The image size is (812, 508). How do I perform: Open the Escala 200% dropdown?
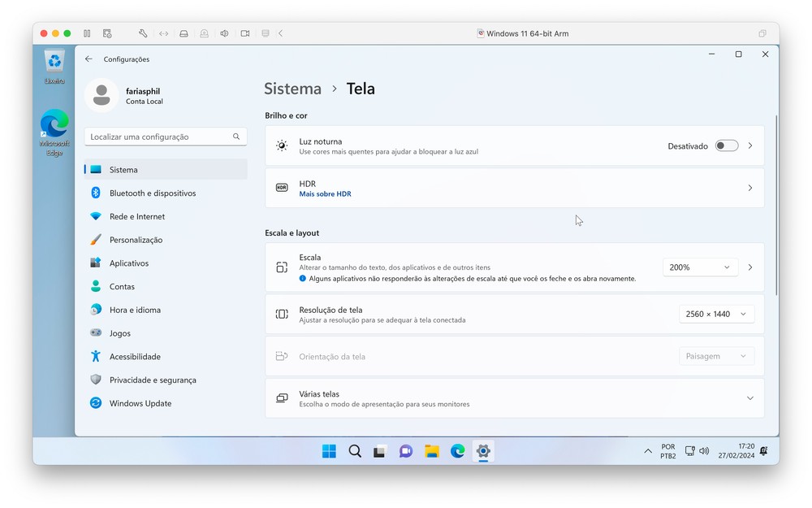700,267
